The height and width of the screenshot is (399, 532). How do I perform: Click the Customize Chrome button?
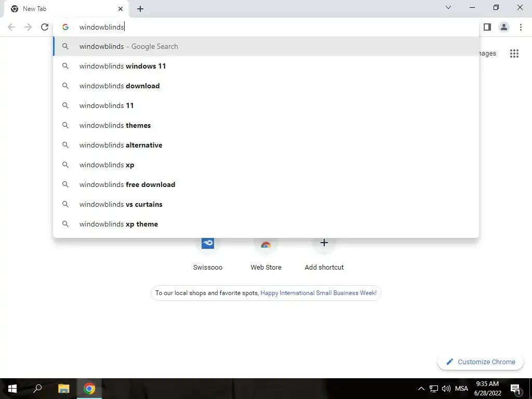coord(481,362)
